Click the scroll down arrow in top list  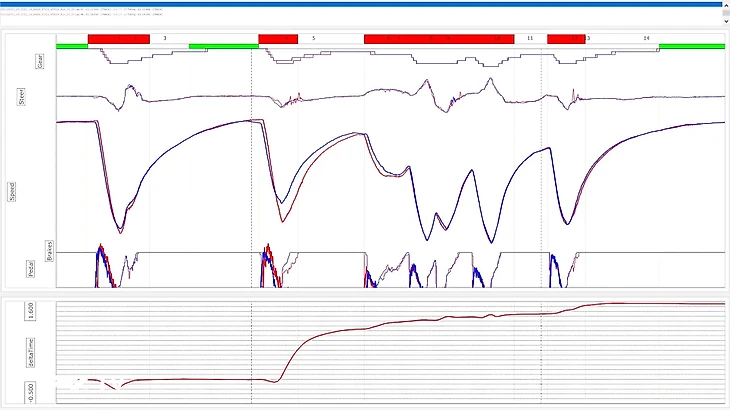[724, 23]
